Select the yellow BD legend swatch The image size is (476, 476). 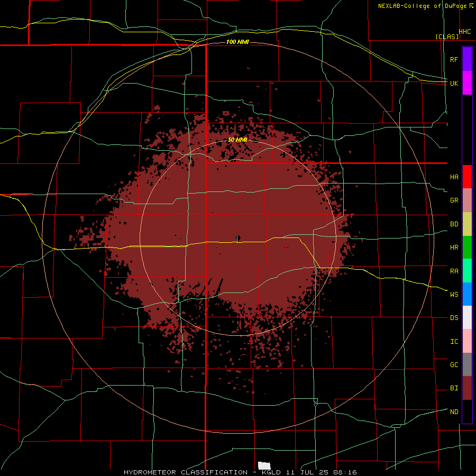(x=467, y=224)
